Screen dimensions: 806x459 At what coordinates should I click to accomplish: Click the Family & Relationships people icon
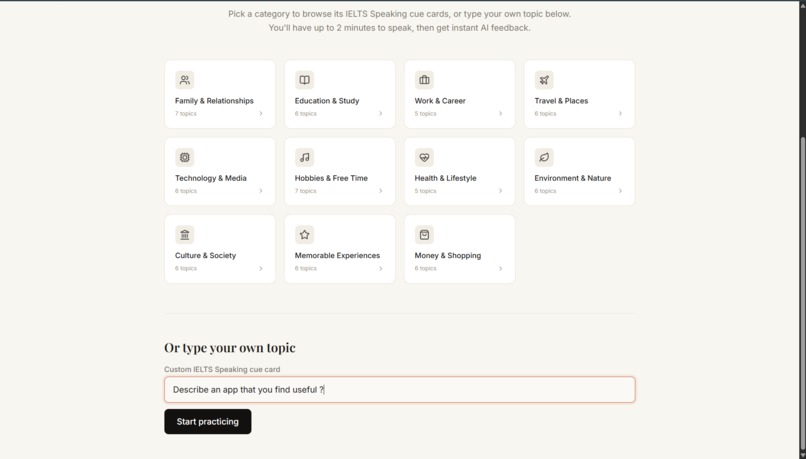pos(185,80)
